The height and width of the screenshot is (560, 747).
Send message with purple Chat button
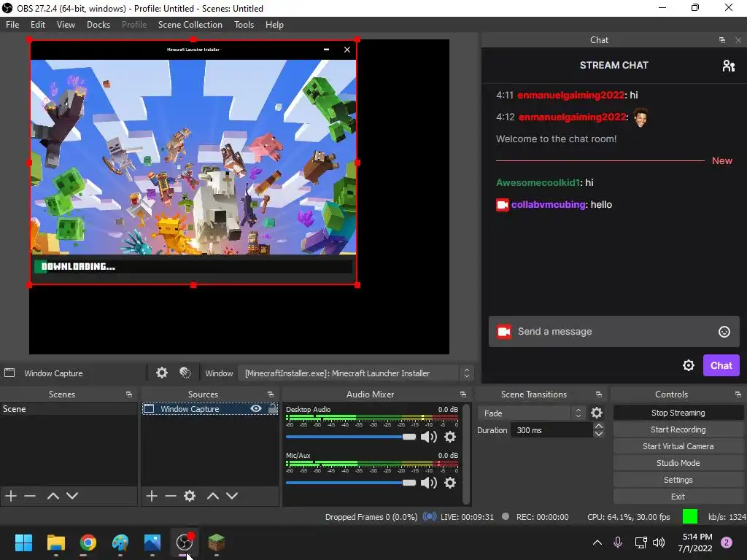click(721, 365)
